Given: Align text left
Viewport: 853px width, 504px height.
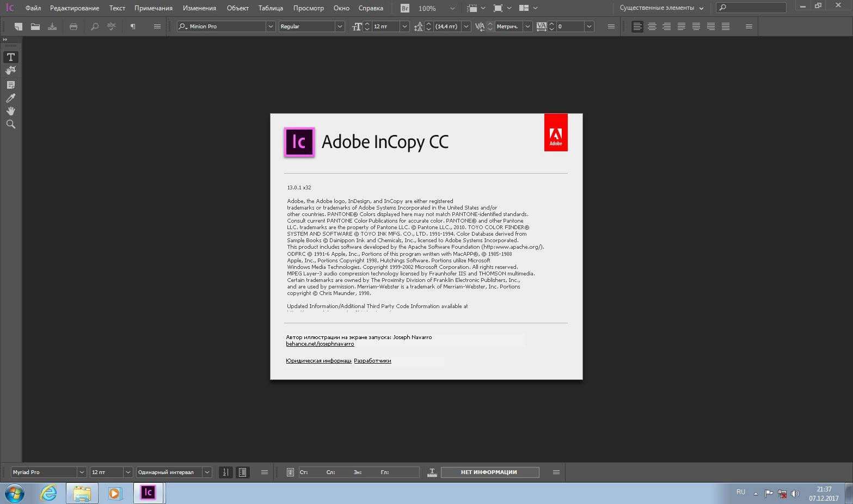Looking at the screenshot, I should click(637, 26).
